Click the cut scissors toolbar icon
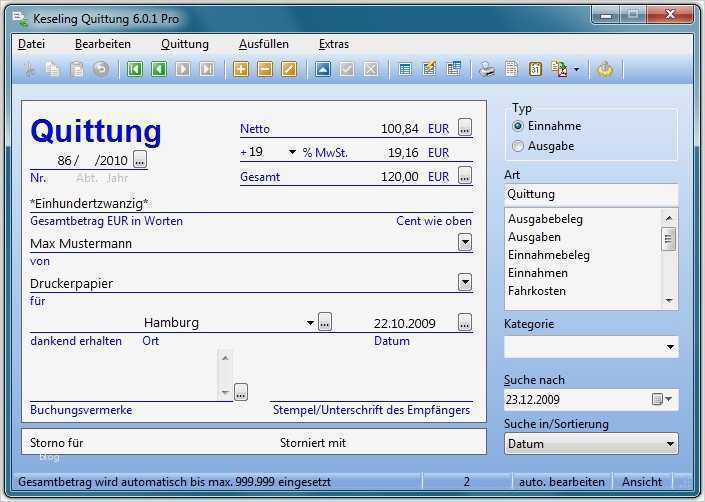This screenshot has height=502, width=705. pyautogui.click(x=29, y=69)
